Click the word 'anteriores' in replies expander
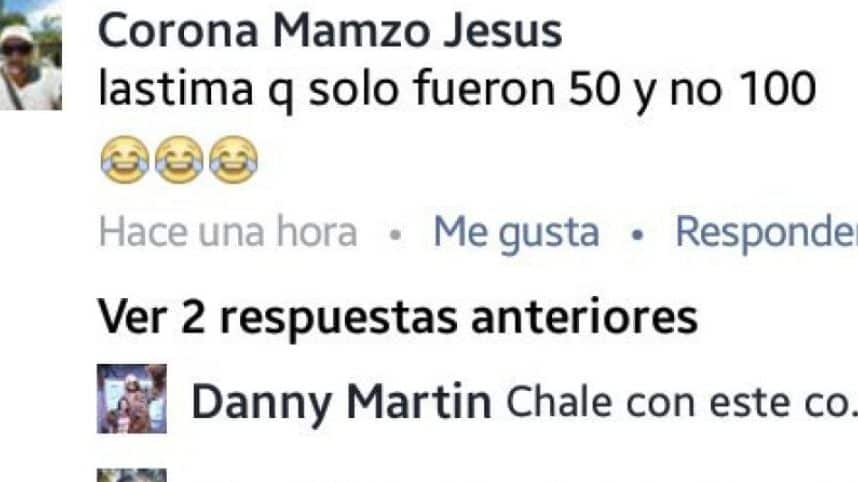The width and height of the screenshot is (858, 482). (x=584, y=316)
